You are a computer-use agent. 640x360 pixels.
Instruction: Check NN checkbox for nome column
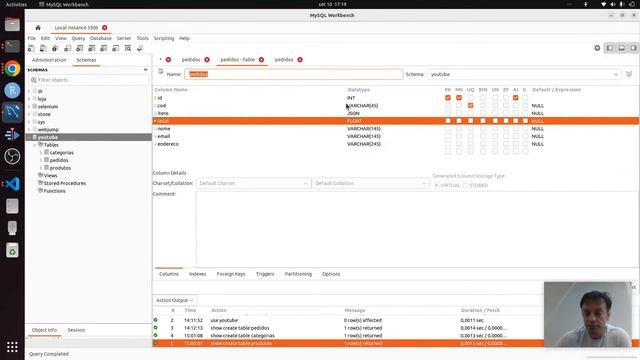point(459,129)
